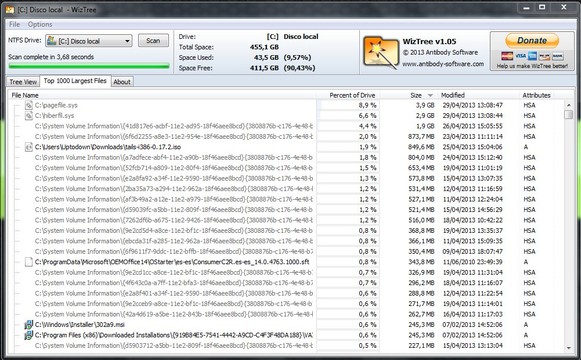Open the www.antibody-software.com link
581x360 pixels.
click(443, 64)
